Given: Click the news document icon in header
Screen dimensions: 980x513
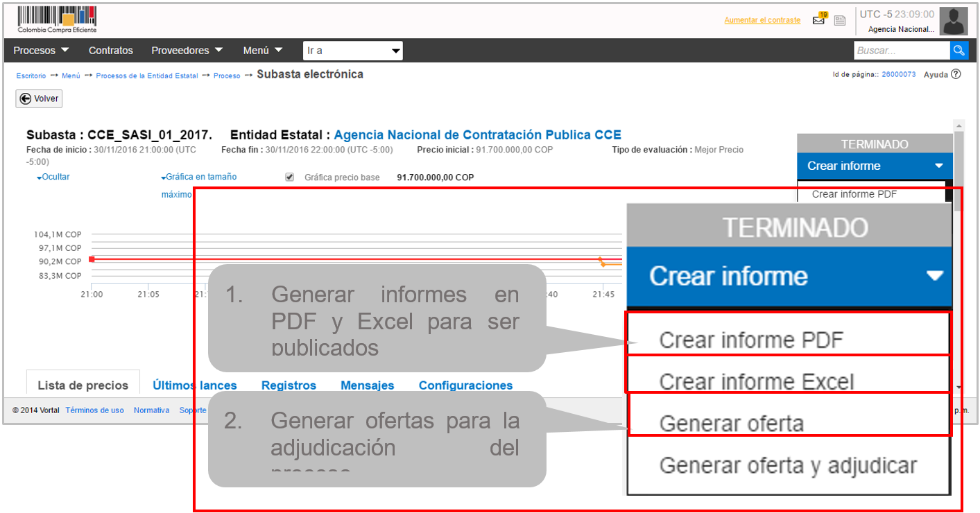Looking at the screenshot, I should (840, 21).
